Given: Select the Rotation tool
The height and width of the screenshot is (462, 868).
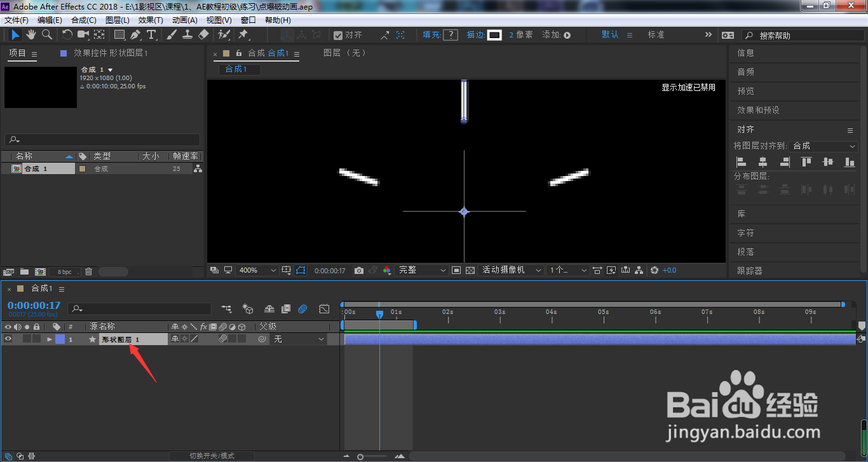Looking at the screenshot, I should pos(67,34).
